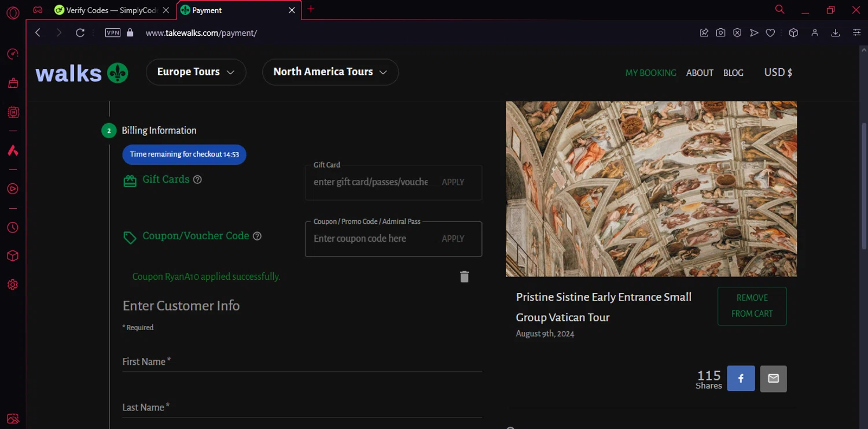Screen dimensions: 868x429
Task: Open the ABOUT menu link
Action: [x=700, y=73]
